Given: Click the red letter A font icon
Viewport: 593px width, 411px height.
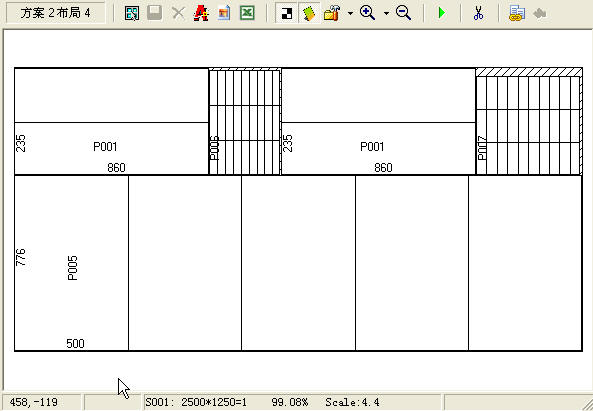Looking at the screenshot, I should (201, 14).
